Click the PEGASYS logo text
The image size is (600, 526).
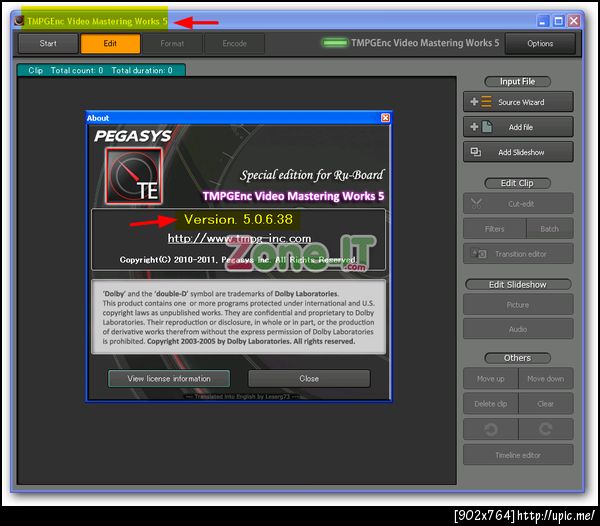(x=133, y=136)
